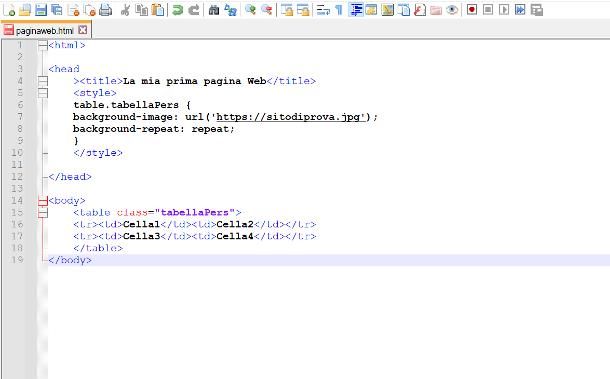Click the closing </head> tag

click(x=70, y=177)
